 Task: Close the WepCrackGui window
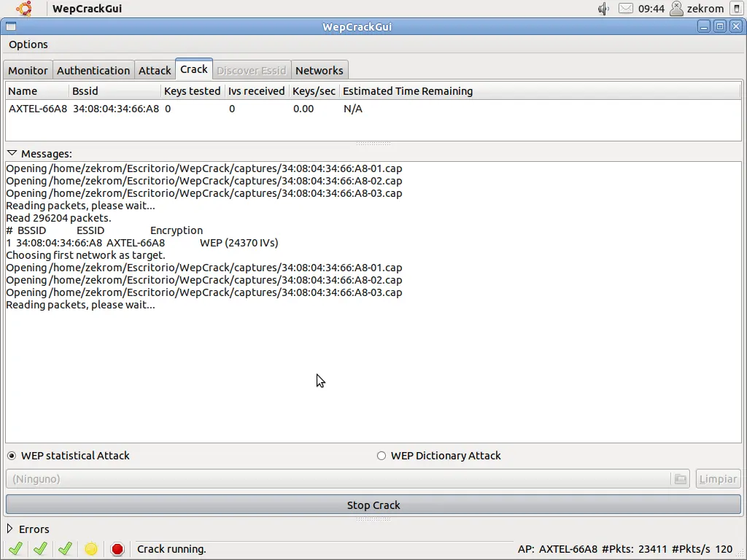[x=736, y=27]
